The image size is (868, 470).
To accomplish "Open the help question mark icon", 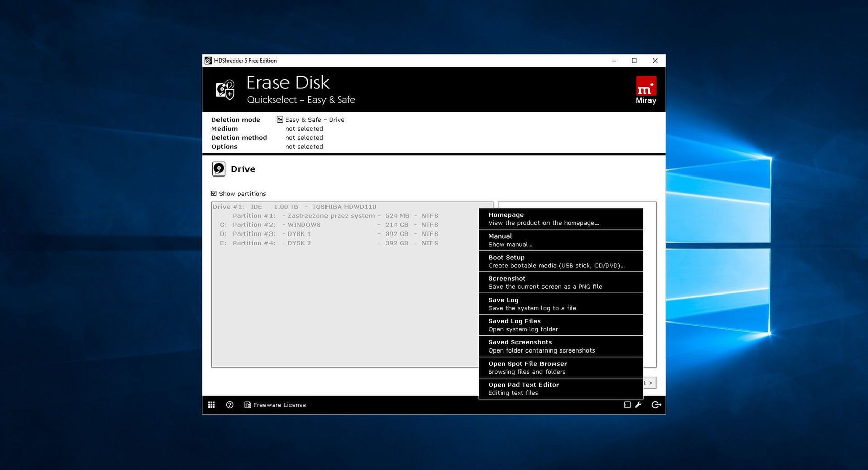I will coord(230,405).
